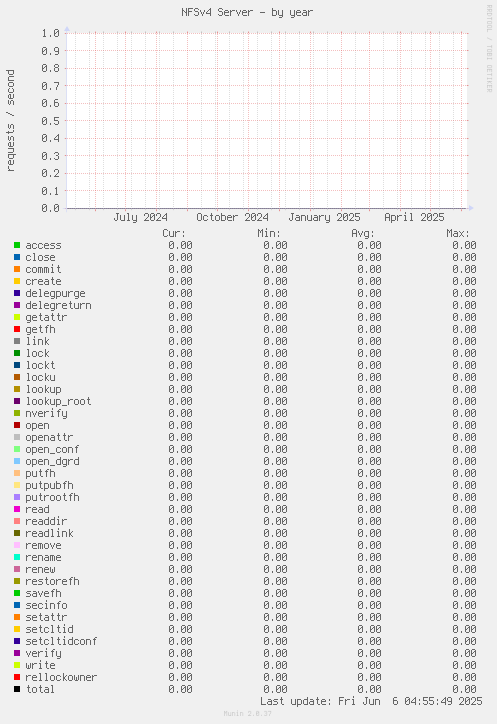Click the nverify legend label
This screenshot has width=497, height=724.
click(46, 413)
